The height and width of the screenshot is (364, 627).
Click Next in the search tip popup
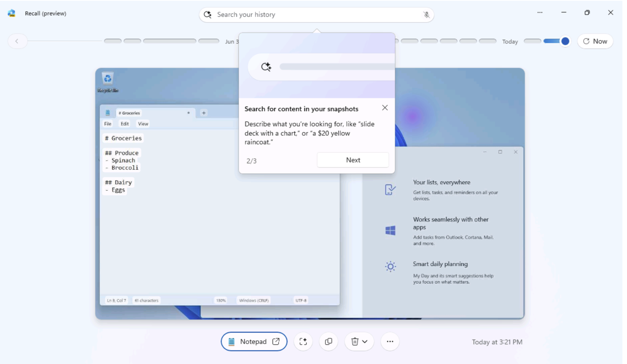(x=353, y=160)
